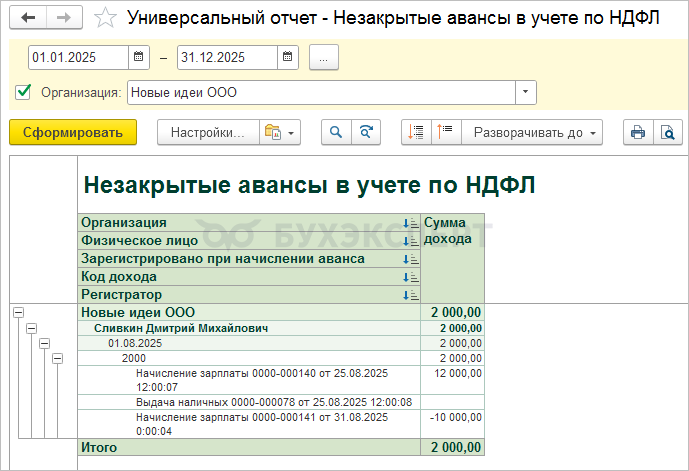Click the period selection ellipsis button

click(x=324, y=58)
